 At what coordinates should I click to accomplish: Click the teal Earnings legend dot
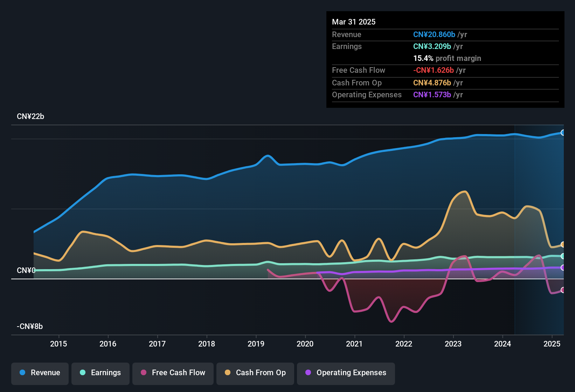point(83,373)
